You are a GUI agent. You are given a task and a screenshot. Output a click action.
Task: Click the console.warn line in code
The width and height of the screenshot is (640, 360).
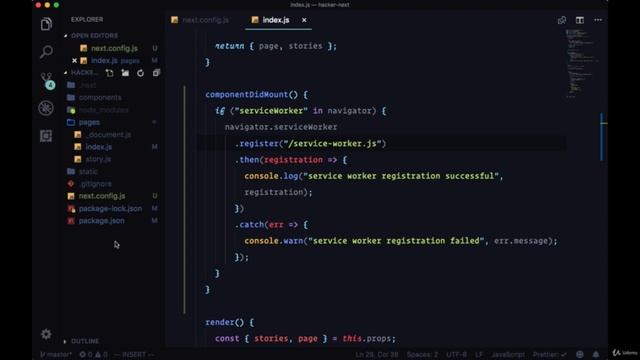401,241
